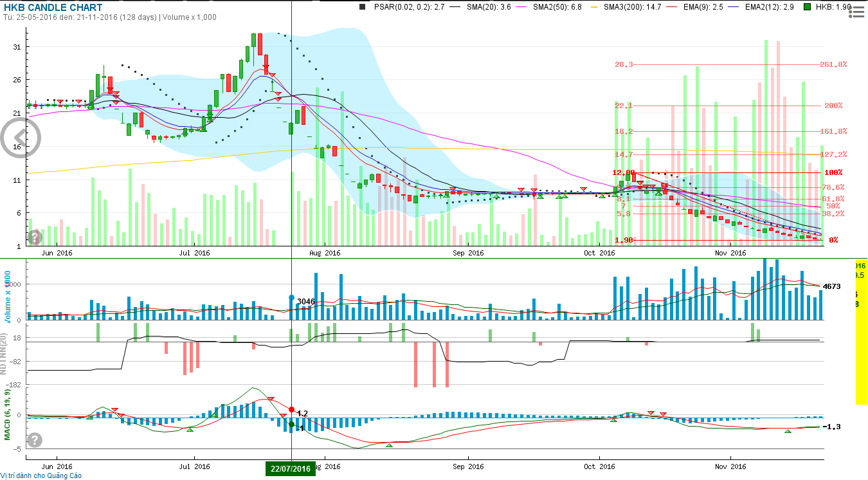Click the date range subtitle showing 128 days
Image resolution: width=868 pixels, height=480 pixels.
pos(109,17)
